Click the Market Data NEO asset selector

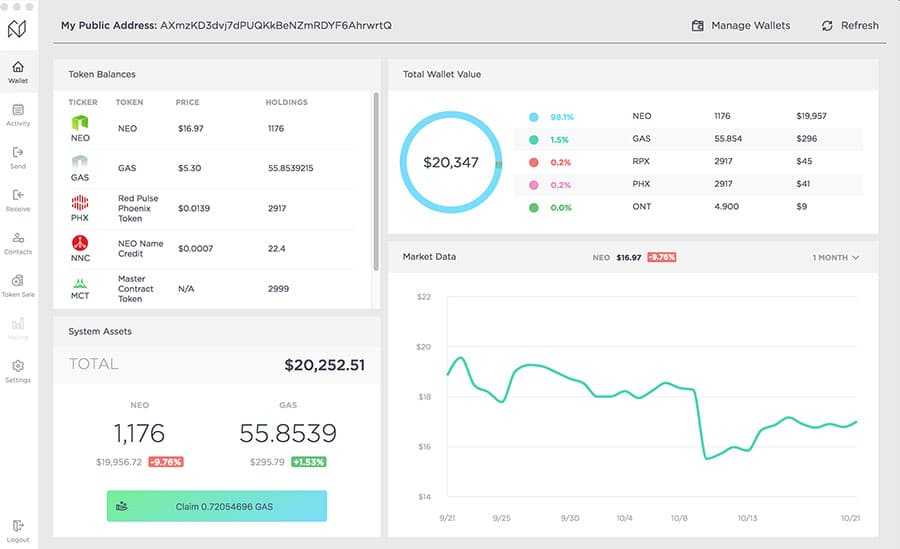[x=601, y=257]
